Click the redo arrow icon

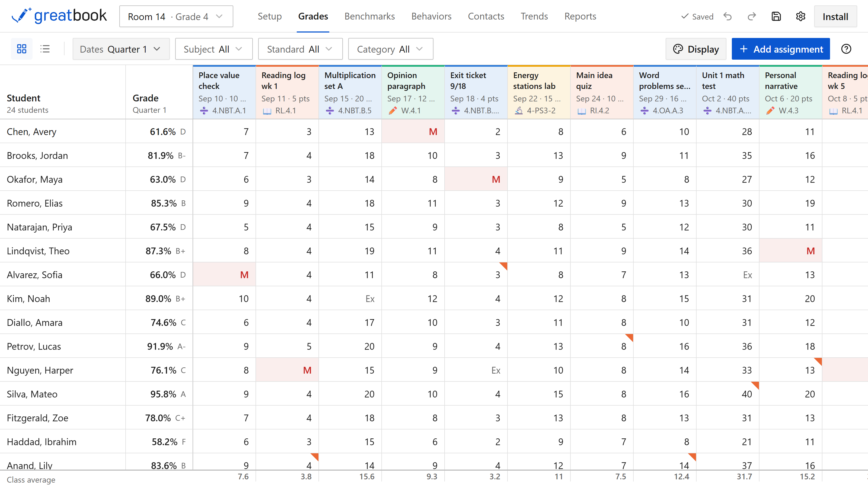(752, 17)
